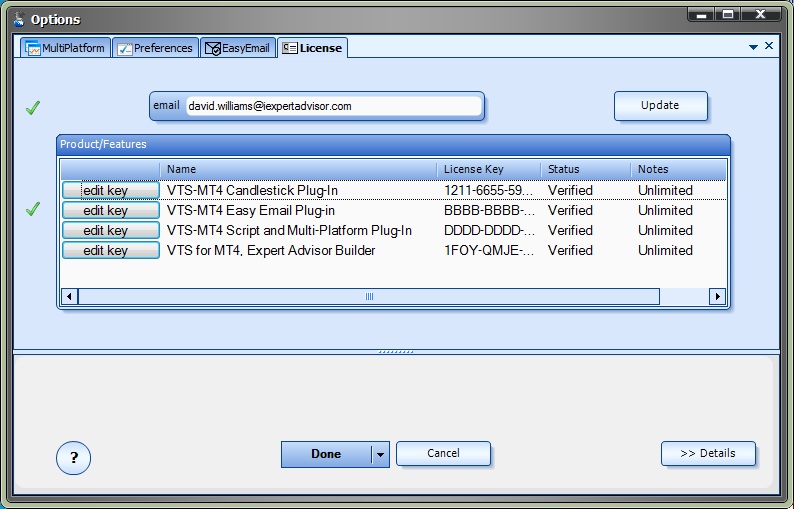Click the Name column header
Screen dimensions: 794x509
[x=298, y=169]
